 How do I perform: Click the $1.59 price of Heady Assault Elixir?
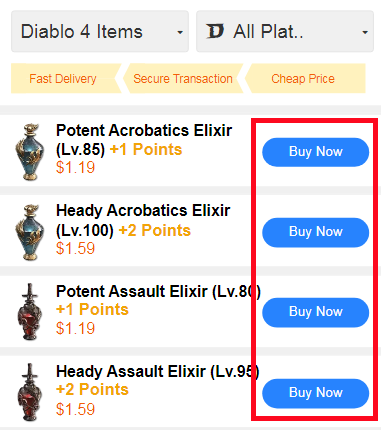coord(75,409)
